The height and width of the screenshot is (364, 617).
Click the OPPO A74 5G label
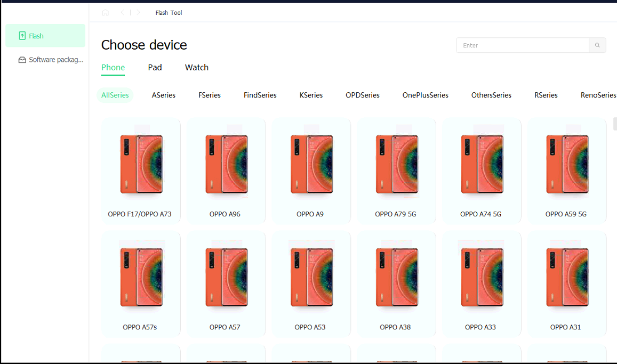480,214
